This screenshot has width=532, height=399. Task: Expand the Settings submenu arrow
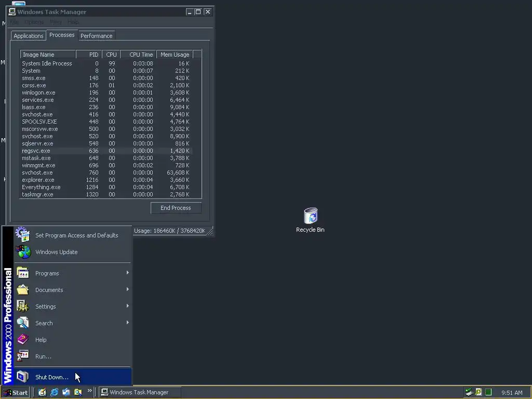coord(128,306)
